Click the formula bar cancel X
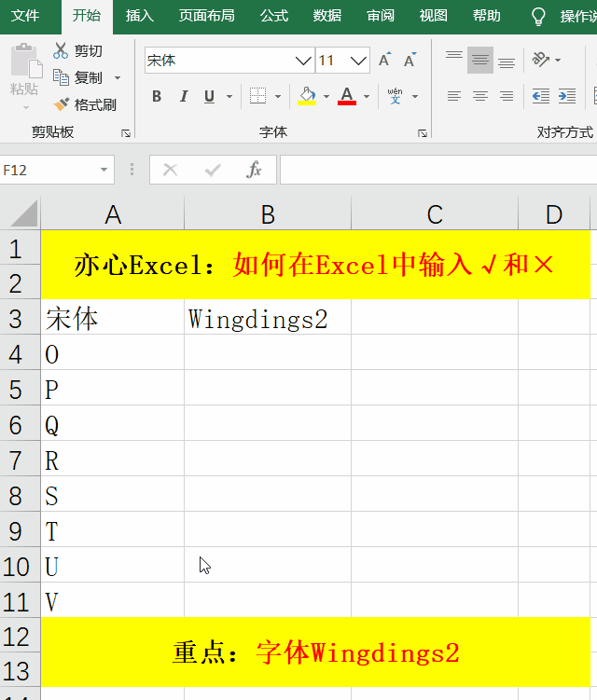This screenshot has height=700, width=597. [x=171, y=170]
